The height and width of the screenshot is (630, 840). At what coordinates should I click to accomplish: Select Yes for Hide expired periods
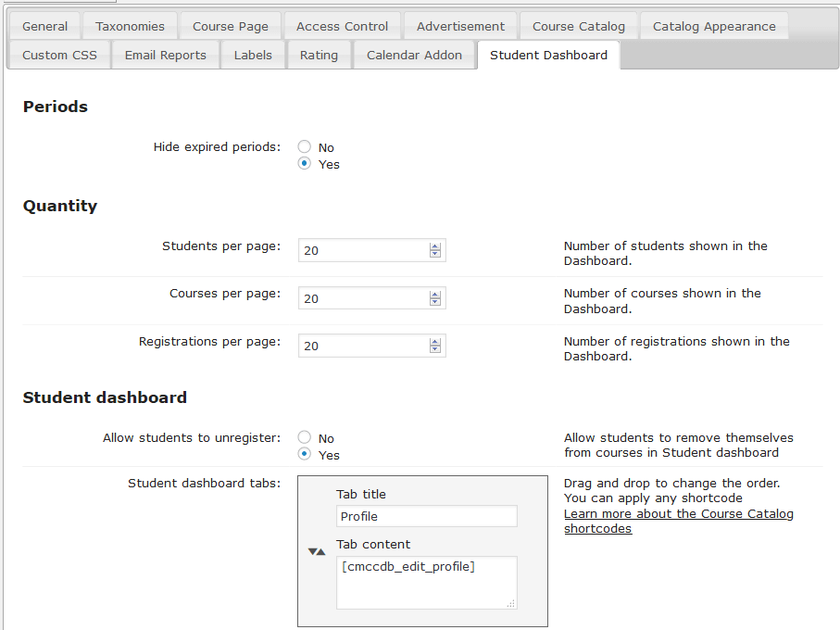pos(305,164)
